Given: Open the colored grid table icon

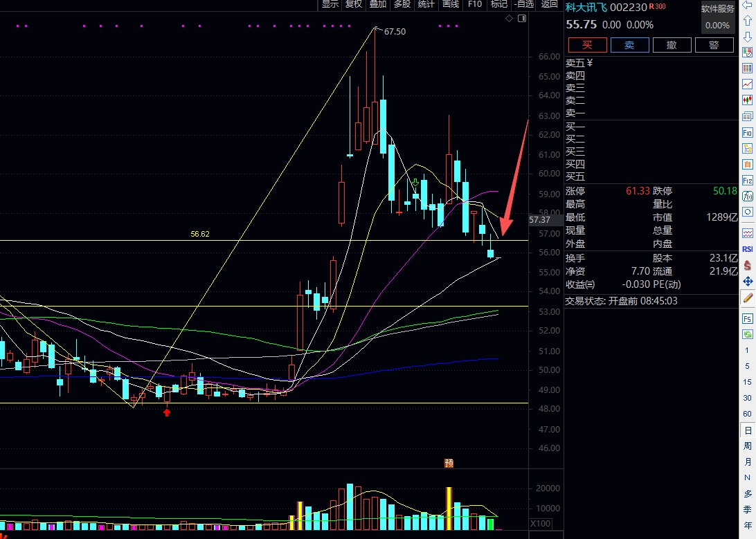Looking at the screenshot, I should [x=747, y=68].
